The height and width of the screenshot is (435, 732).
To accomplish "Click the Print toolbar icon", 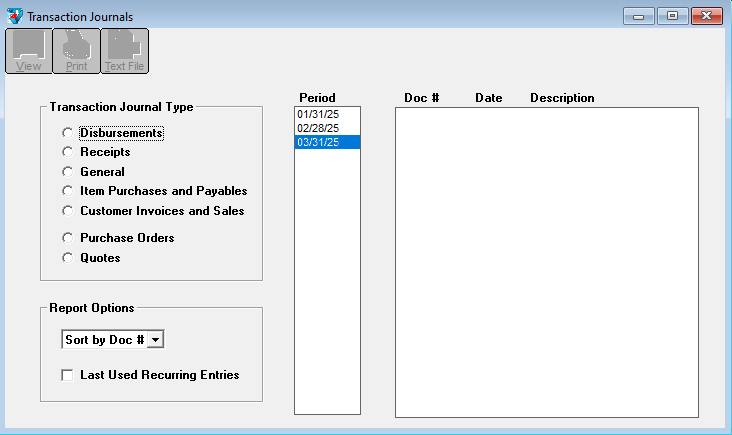I will (x=76, y=51).
